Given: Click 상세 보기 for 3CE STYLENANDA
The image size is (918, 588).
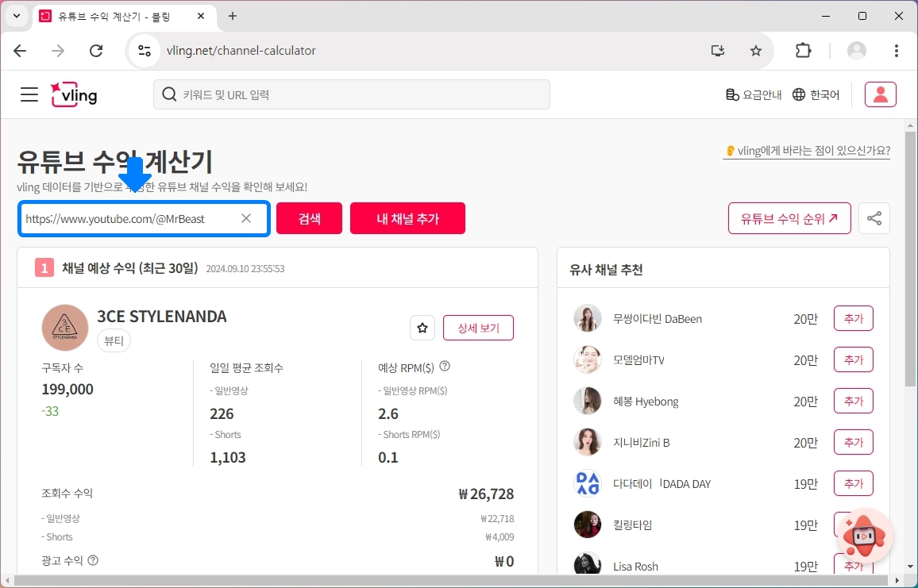Looking at the screenshot, I should [x=478, y=328].
